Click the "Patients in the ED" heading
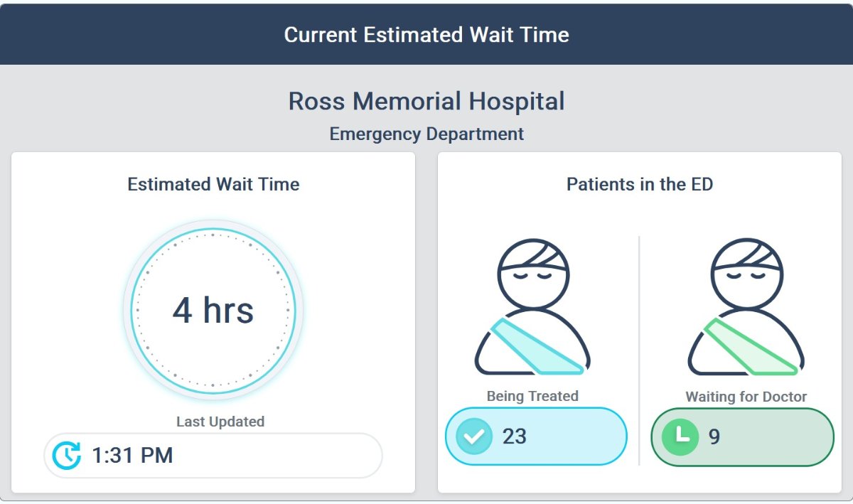The width and height of the screenshot is (853, 504). tap(640, 185)
